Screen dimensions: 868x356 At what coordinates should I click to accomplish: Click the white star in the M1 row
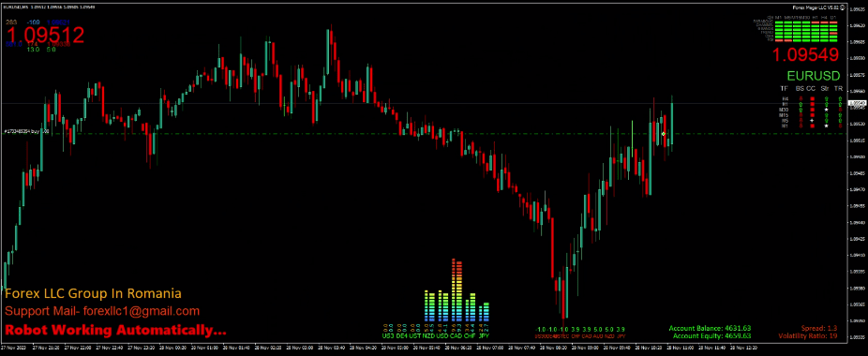click(826, 126)
